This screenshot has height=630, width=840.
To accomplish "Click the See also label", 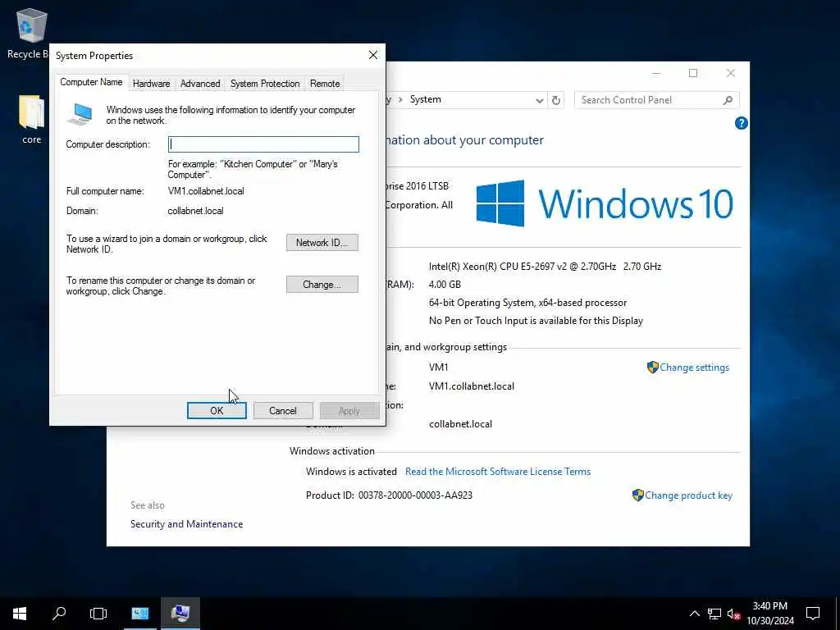I will tap(148, 505).
